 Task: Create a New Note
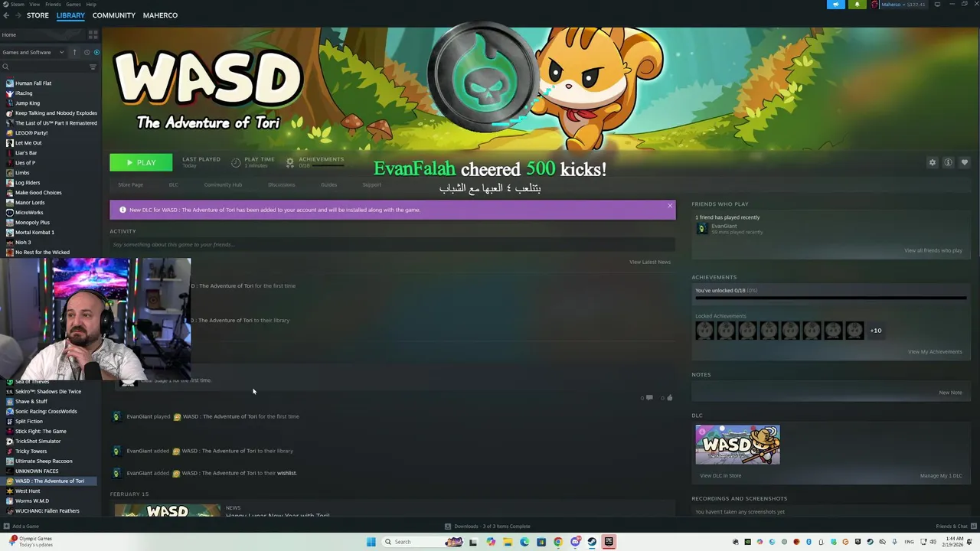(x=950, y=393)
